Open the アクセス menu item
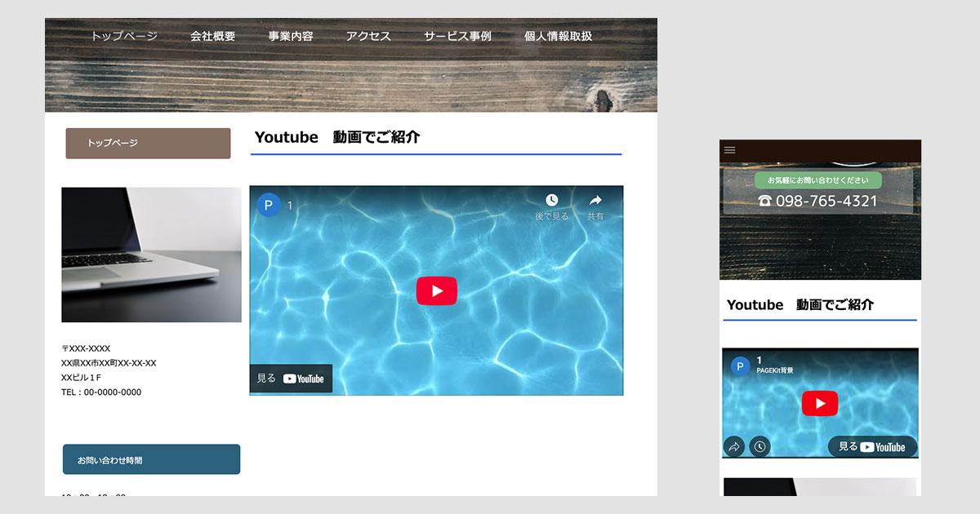The height and width of the screenshot is (514, 980). (x=368, y=36)
